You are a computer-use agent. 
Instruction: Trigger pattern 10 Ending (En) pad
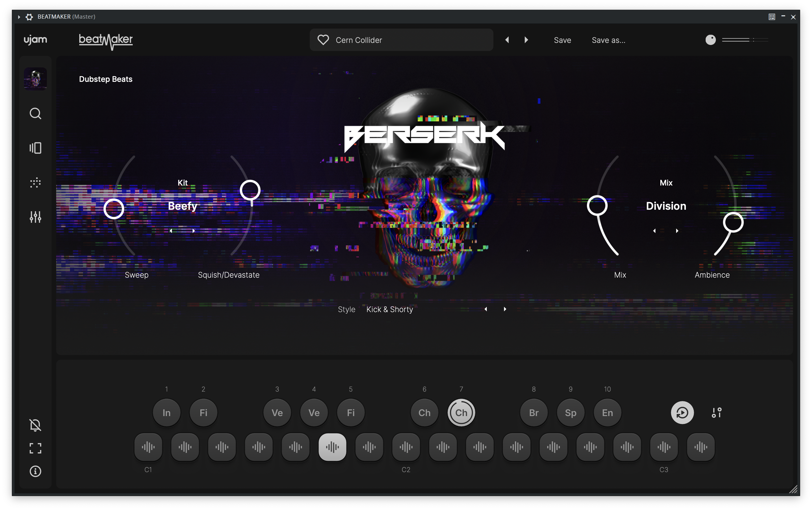pos(607,413)
